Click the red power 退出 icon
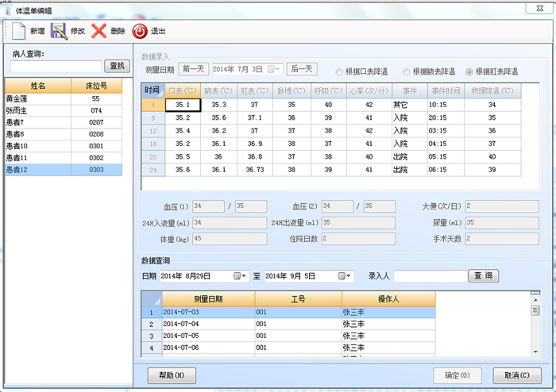 coord(140,31)
